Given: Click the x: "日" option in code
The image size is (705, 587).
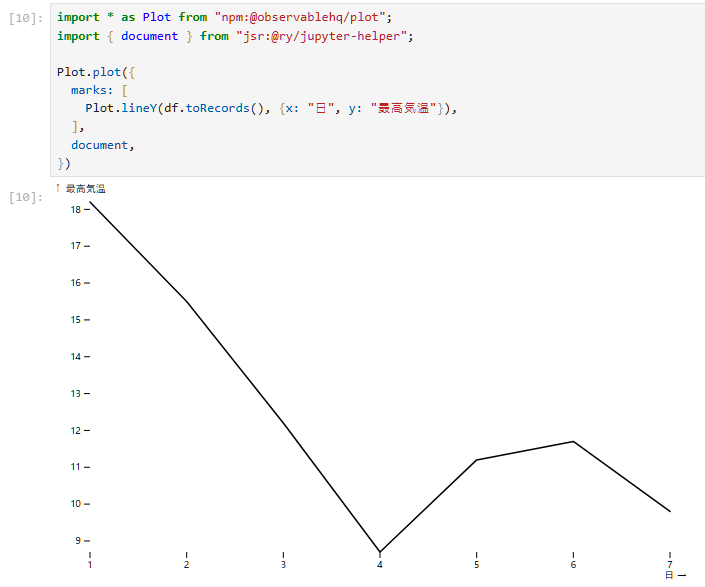Looking at the screenshot, I should click(309, 108).
